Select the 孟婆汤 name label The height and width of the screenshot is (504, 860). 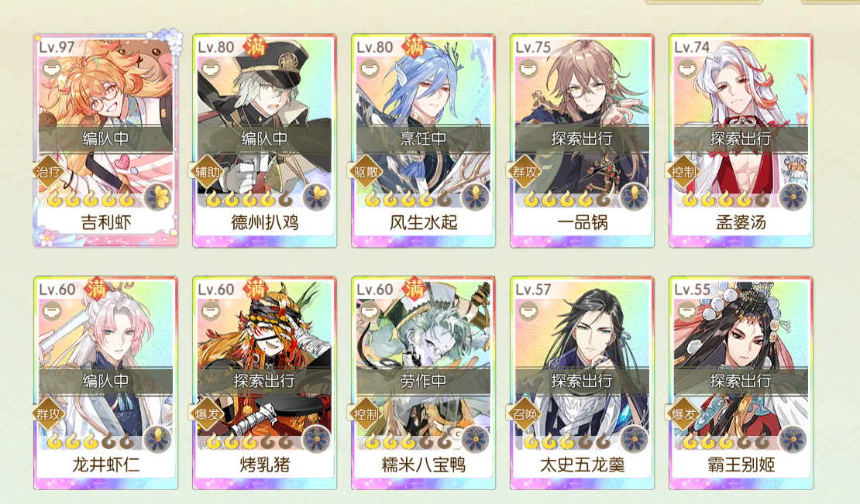[x=741, y=222]
